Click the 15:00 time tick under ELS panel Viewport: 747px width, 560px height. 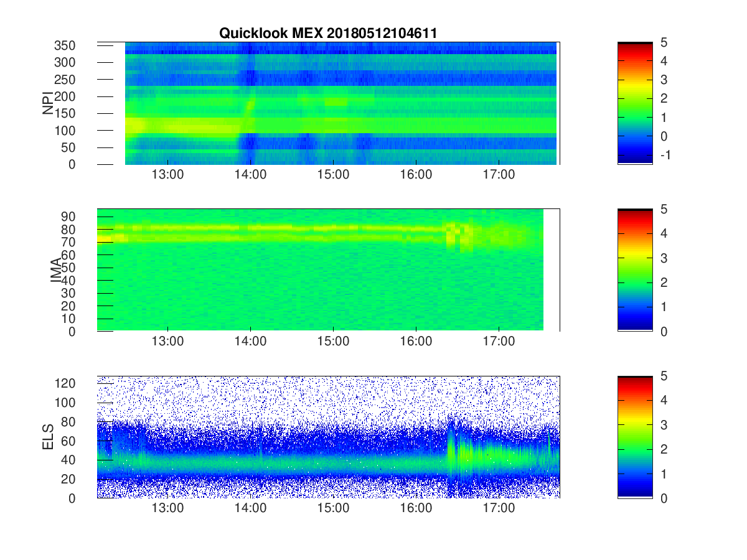click(x=333, y=508)
